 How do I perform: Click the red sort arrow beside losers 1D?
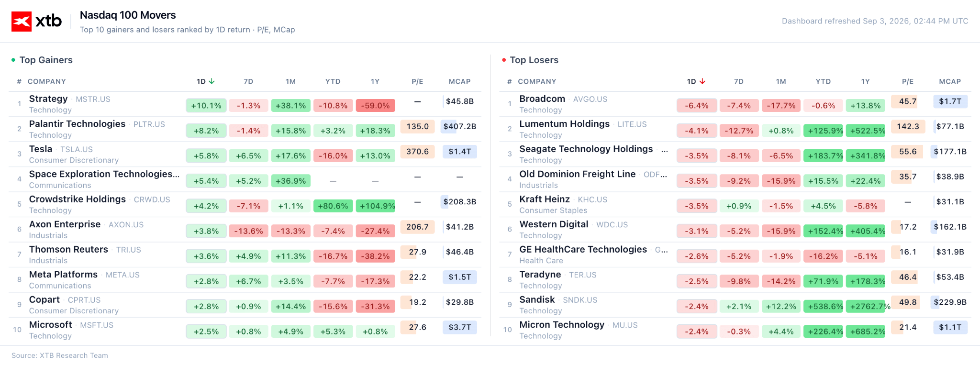(x=702, y=81)
